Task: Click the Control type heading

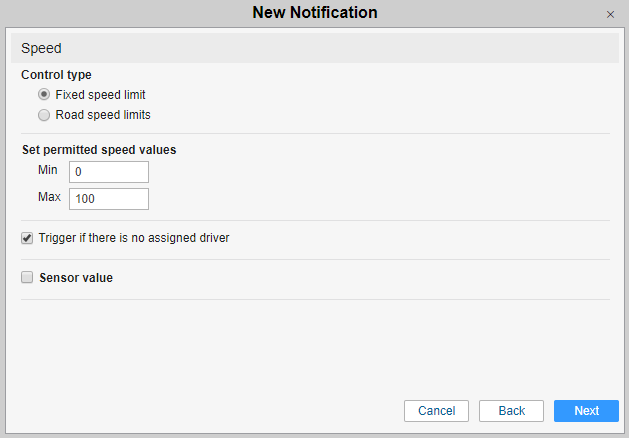Action: click(x=57, y=74)
